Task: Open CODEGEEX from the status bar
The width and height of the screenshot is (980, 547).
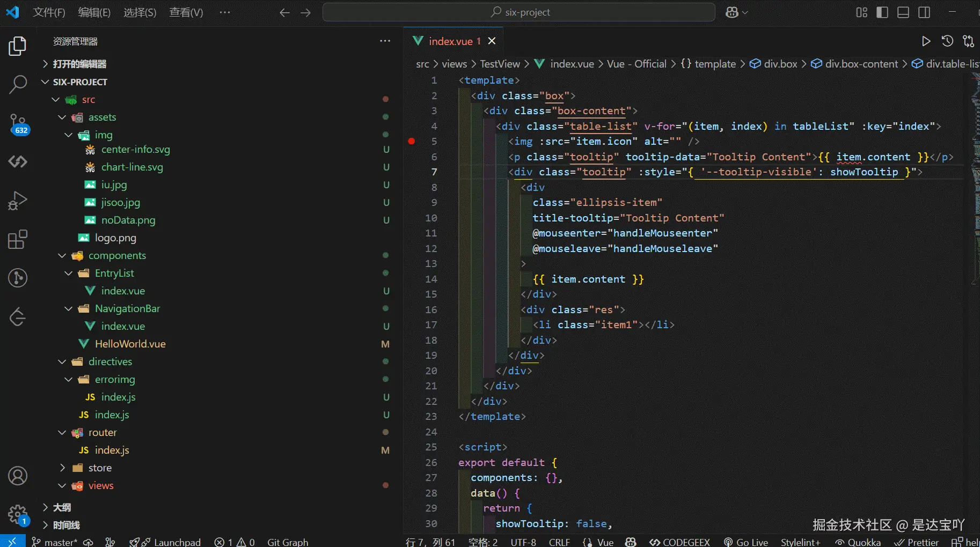Action: [x=679, y=542]
